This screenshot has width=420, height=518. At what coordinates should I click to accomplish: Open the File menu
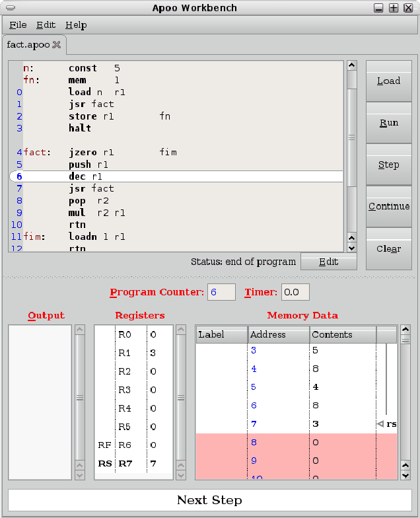(18, 25)
